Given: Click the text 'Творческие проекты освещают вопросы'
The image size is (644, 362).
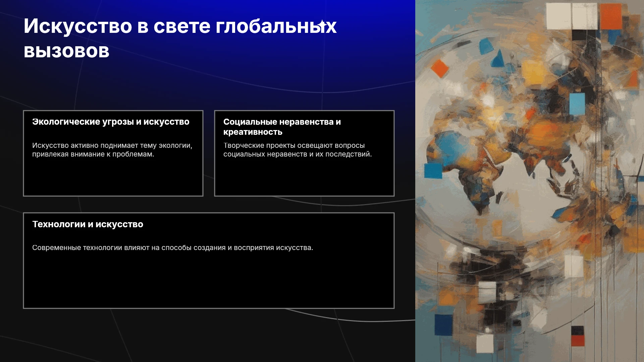Looking at the screenshot, I should (x=294, y=145).
